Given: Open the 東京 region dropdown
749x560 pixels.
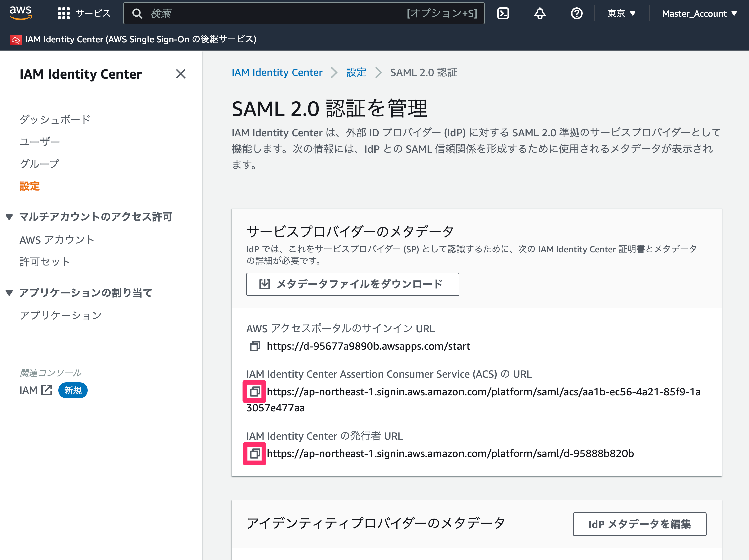Looking at the screenshot, I should click(621, 13).
